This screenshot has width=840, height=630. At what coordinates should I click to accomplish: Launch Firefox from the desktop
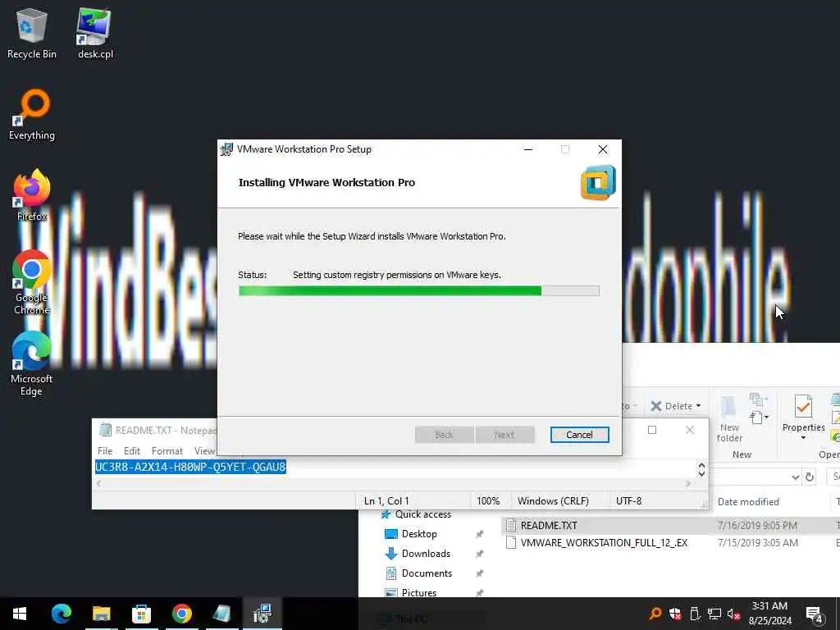(32, 195)
